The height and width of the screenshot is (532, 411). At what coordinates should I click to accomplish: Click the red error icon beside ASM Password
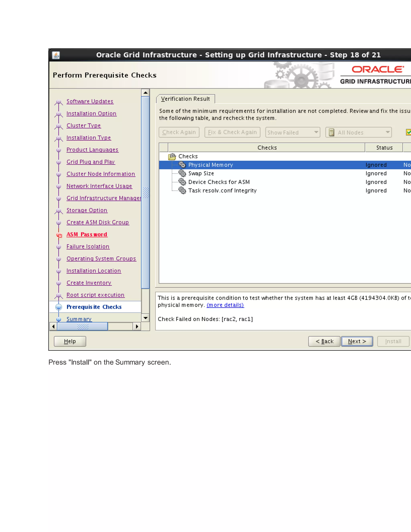point(59,235)
